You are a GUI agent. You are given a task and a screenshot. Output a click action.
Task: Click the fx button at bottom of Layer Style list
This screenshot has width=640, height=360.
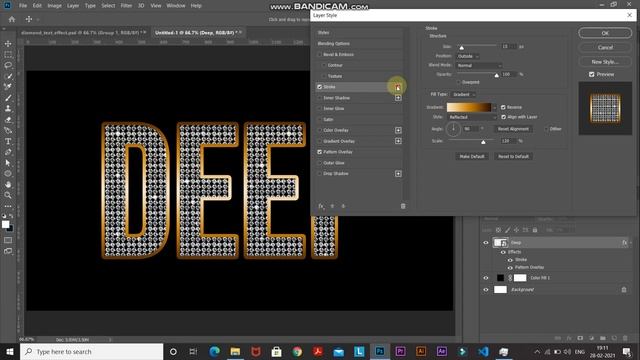coord(321,206)
